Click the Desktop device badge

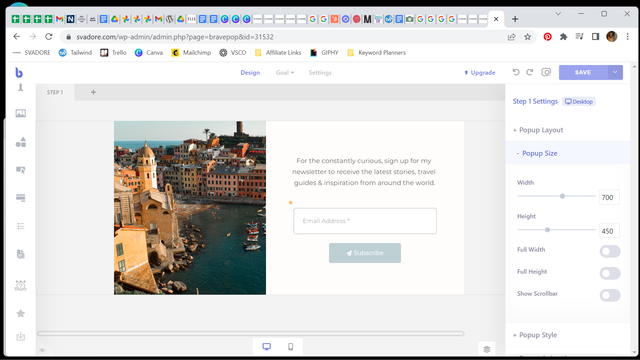579,102
